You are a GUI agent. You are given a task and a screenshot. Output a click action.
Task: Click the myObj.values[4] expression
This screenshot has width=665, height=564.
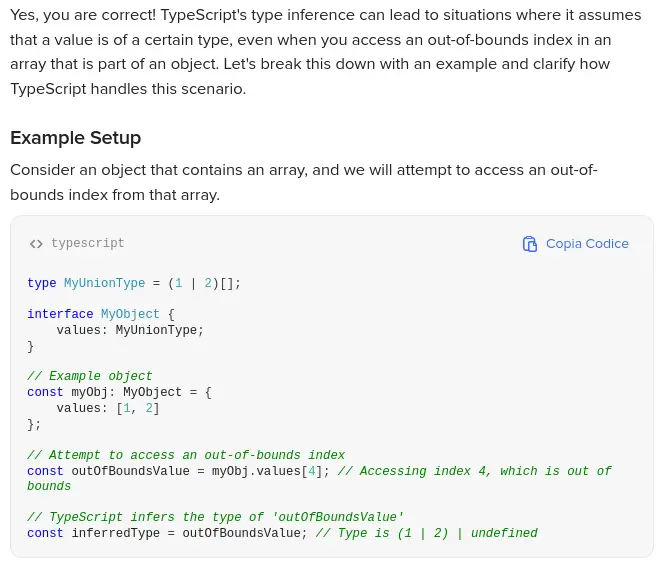(x=267, y=471)
